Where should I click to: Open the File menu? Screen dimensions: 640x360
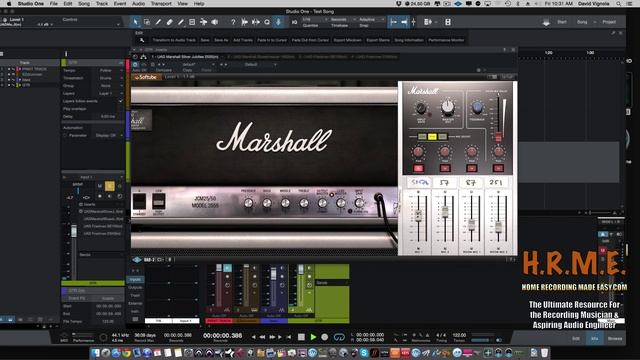(53, 4)
